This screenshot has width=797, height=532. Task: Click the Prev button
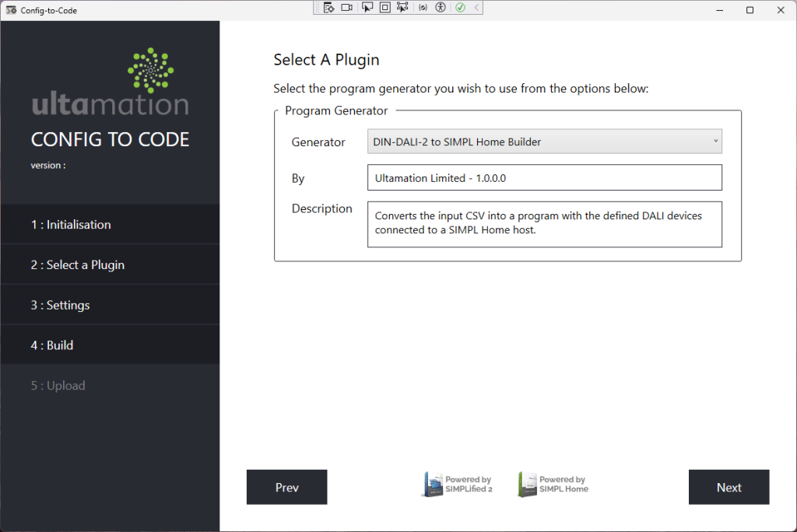pos(286,488)
